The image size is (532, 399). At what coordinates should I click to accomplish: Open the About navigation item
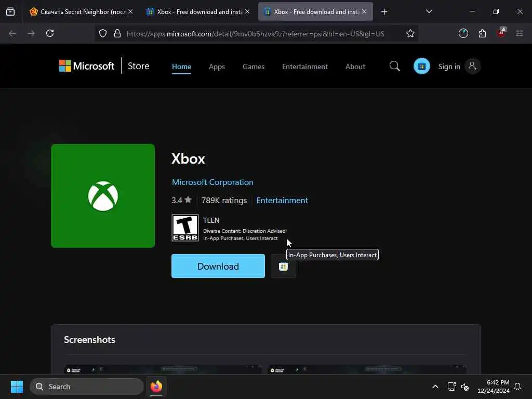355,66
